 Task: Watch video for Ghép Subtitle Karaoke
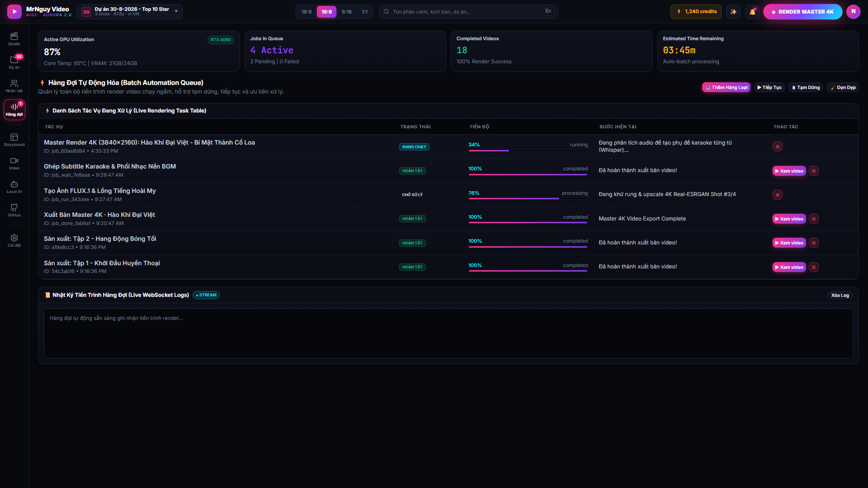[789, 171]
